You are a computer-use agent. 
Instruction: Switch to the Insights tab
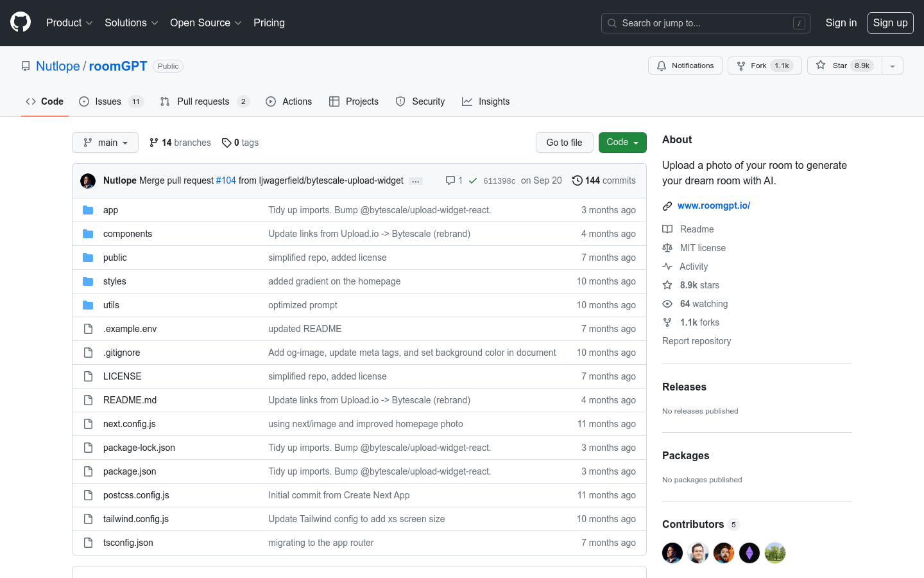(x=486, y=101)
